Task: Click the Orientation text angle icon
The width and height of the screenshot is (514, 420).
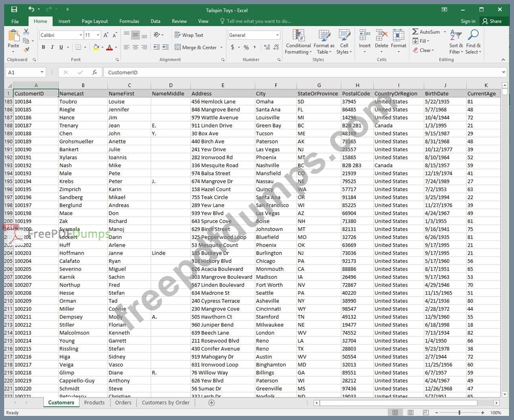Action: (157, 35)
